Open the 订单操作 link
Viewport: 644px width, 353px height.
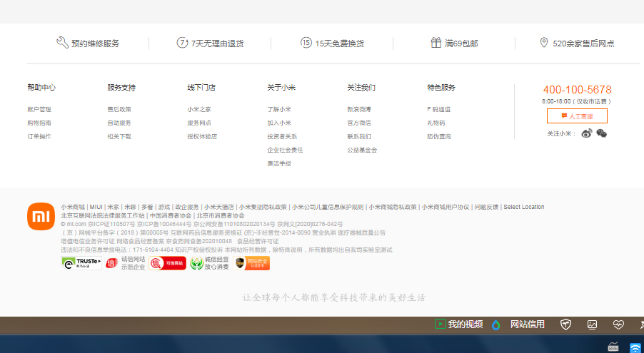coord(39,136)
